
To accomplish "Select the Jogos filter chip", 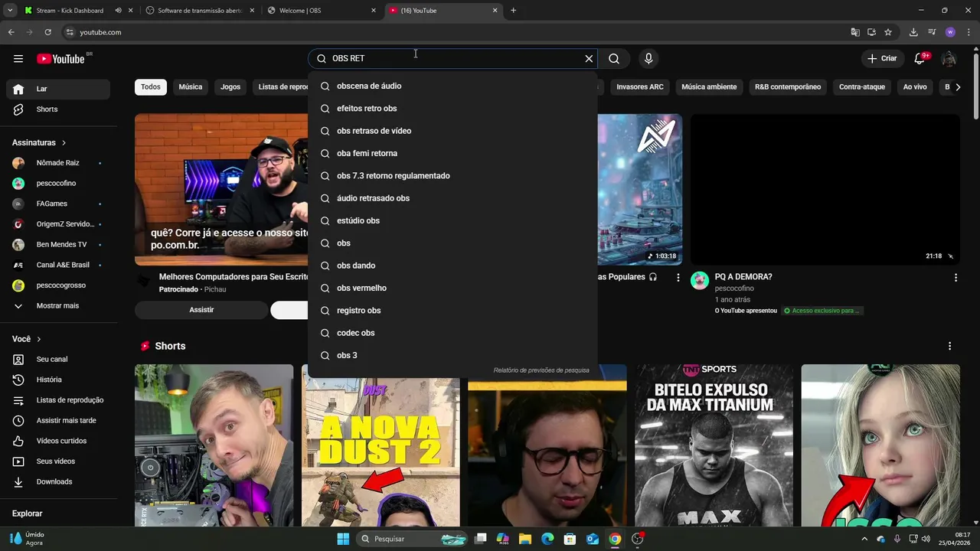I will click(x=230, y=87).
